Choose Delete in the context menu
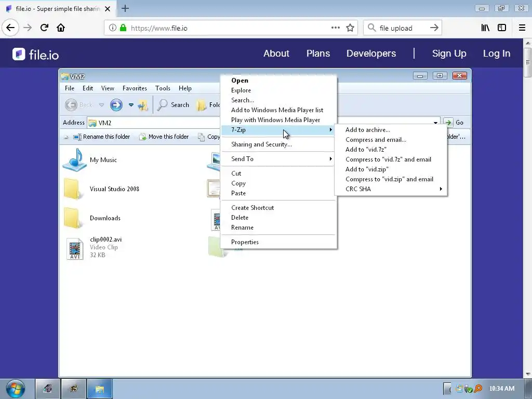532x399 pixels. 278,218
